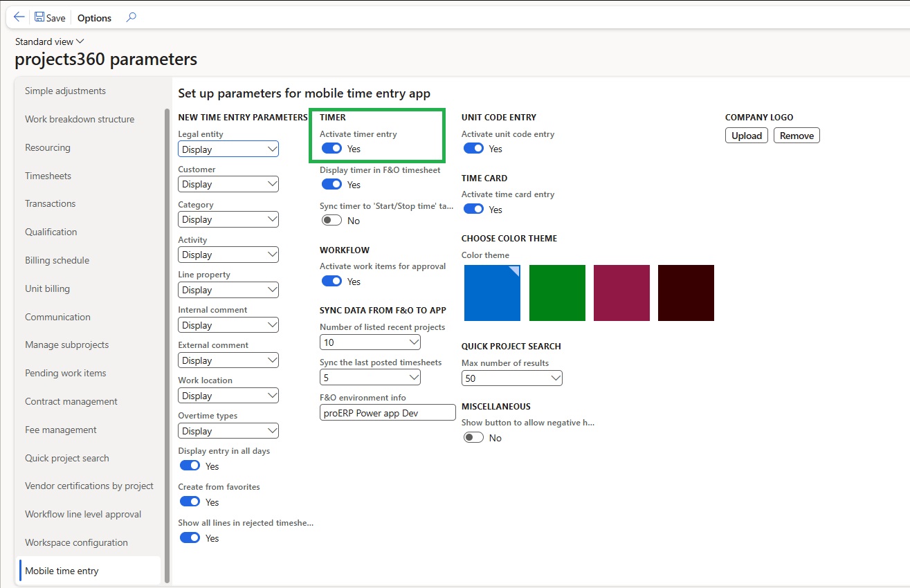Enable Sync timer to Start/Stop time

click(332, 221)
